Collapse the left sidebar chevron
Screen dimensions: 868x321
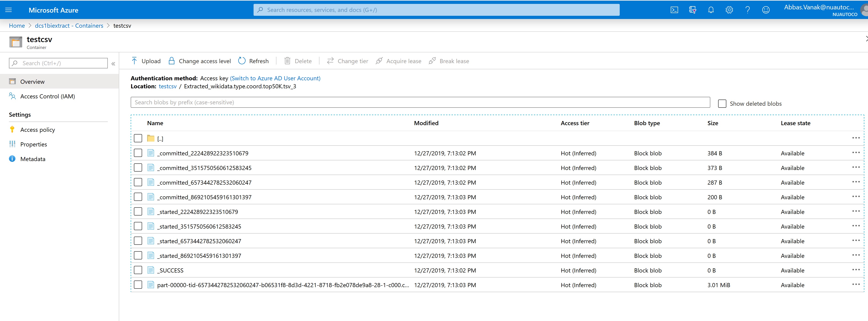click(x=114, y=64)
